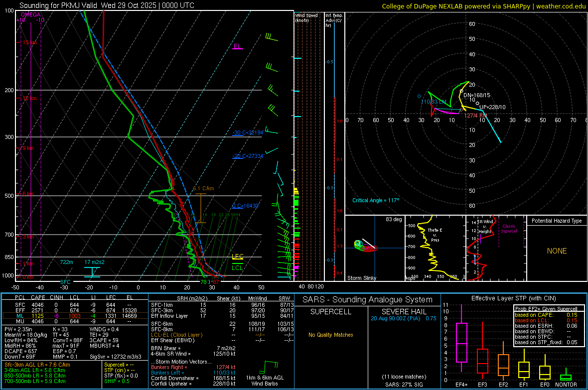588x390 pixels.
Task: Click the ConvT = 88F value
Action: (x=68, y=340)
